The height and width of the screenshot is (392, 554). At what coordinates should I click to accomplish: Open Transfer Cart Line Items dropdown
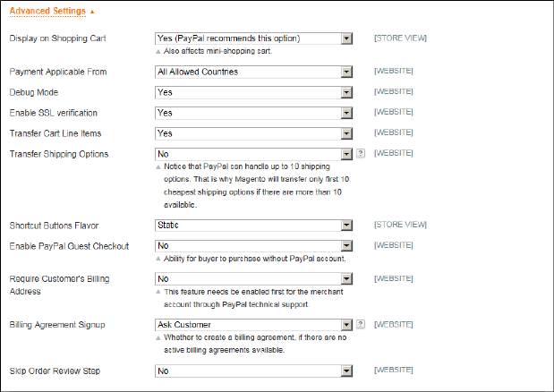pyautogui.click(x=253, y=133)
